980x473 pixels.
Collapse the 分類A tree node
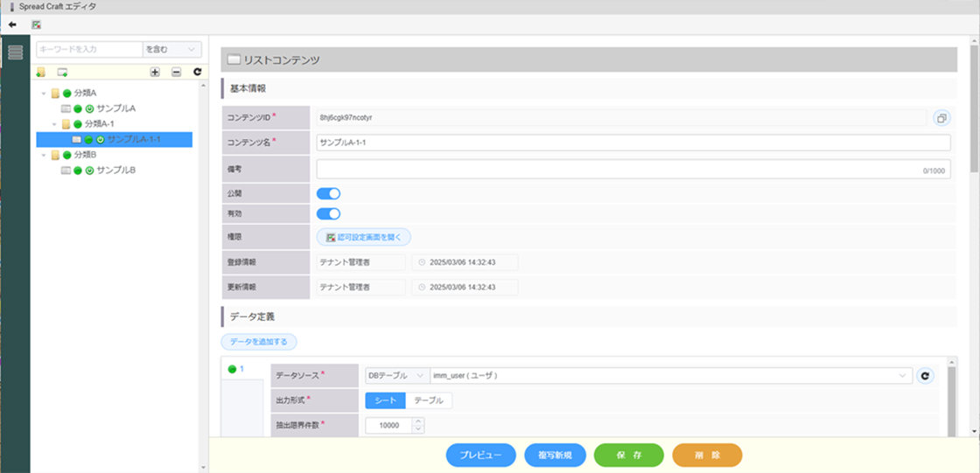click(44, 93)
